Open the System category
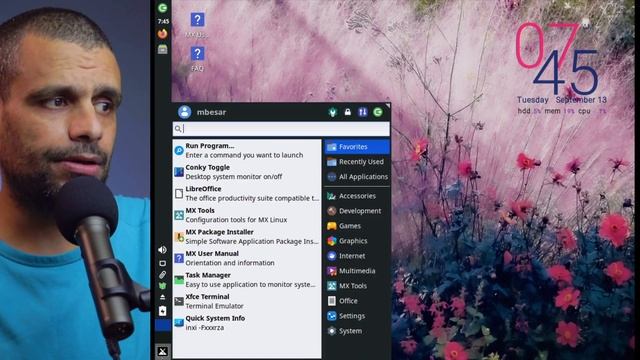 point(357,331)
